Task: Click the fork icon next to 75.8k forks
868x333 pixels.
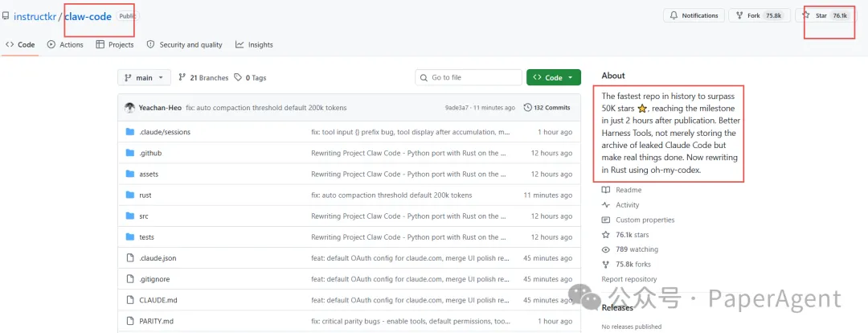Action: pyautogui.click(x=606, y=265)
